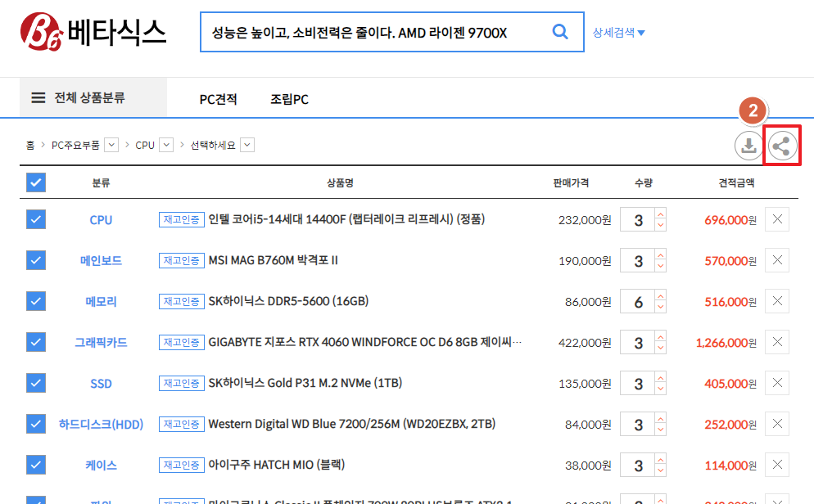814x504 pixels.
Task: Click the share estimate icon
Action: click(x=782, y=146)
